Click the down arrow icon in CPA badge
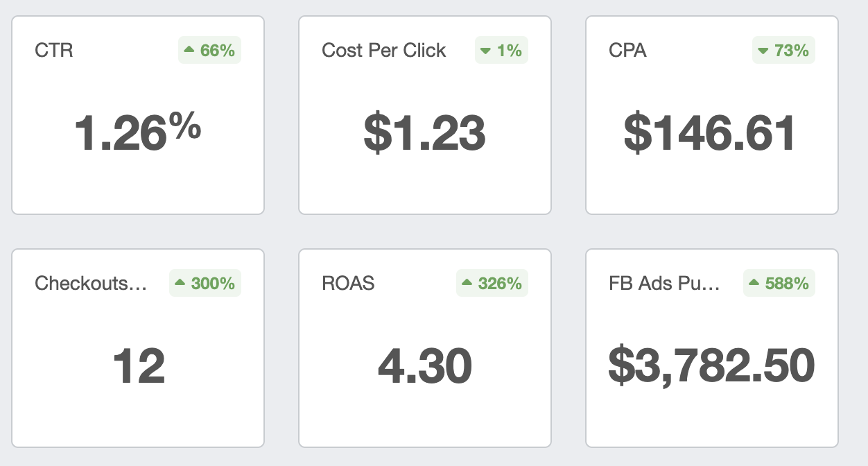 pos(763,51)
